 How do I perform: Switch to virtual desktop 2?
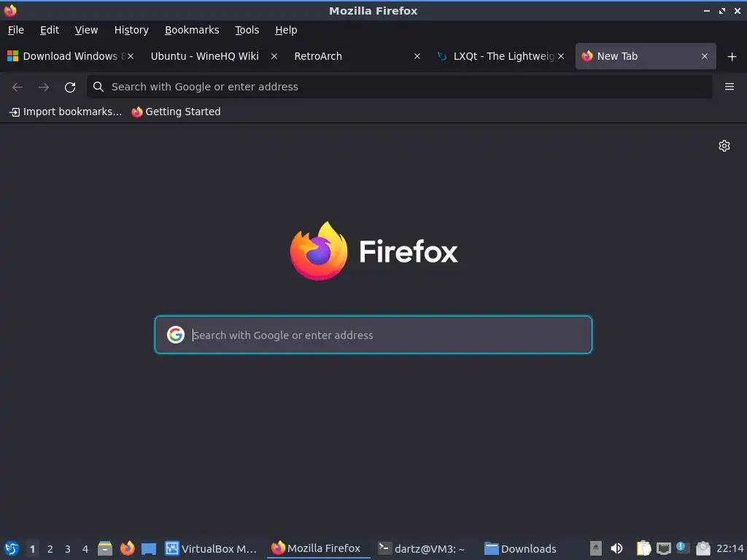pyautogui.click(x=50, y=549)
